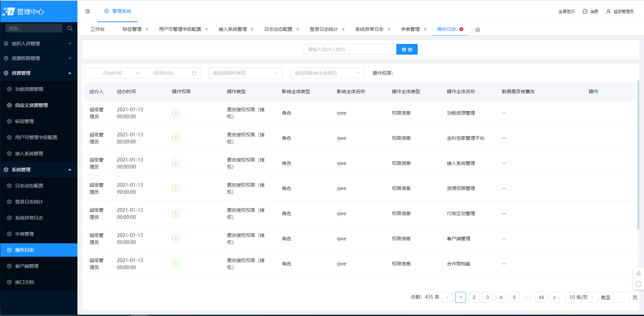Expand the 组织人员管理 menu
The width and height of the screenshot is (644, 316).
tap(39, 44)
